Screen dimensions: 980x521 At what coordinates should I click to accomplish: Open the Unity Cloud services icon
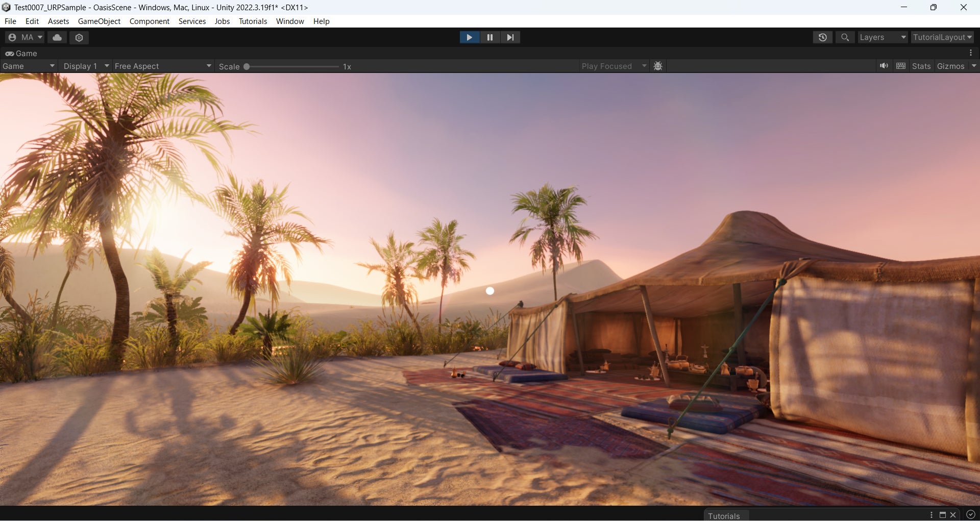click(x=57, y=37)
